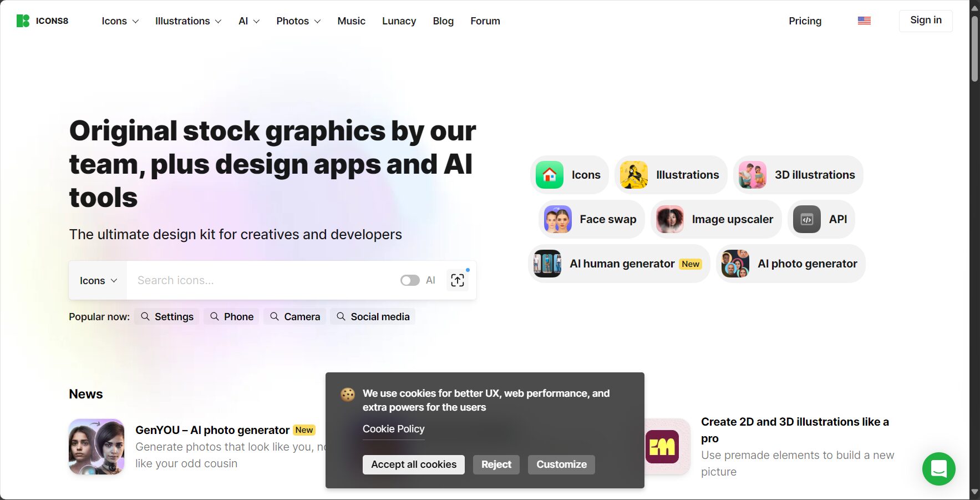
Task: Click the scrollbar down arrow
Action: 974,492
